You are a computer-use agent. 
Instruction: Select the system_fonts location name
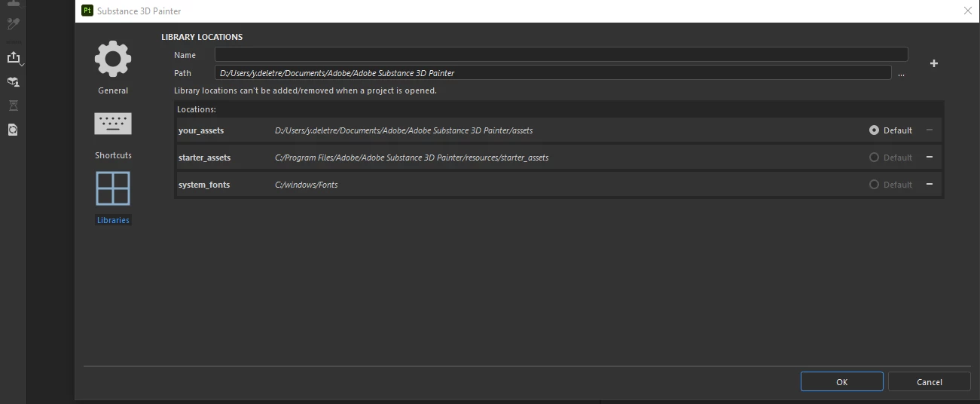[x=204, y=185]
